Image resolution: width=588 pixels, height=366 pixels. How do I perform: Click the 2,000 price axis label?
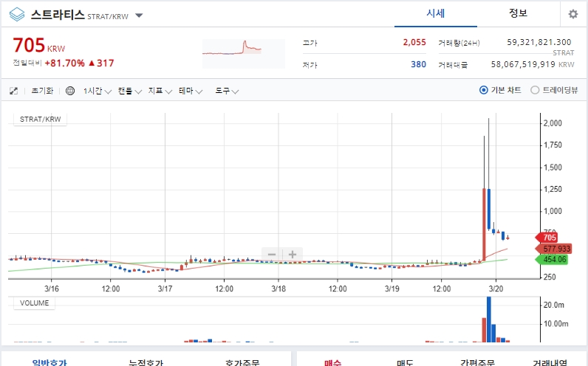pos(553,123)
